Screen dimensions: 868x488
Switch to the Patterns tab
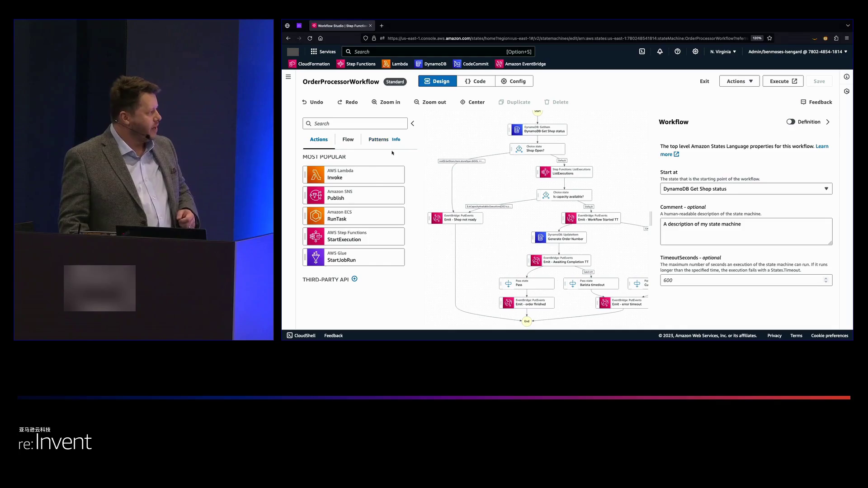coord(378,139)
